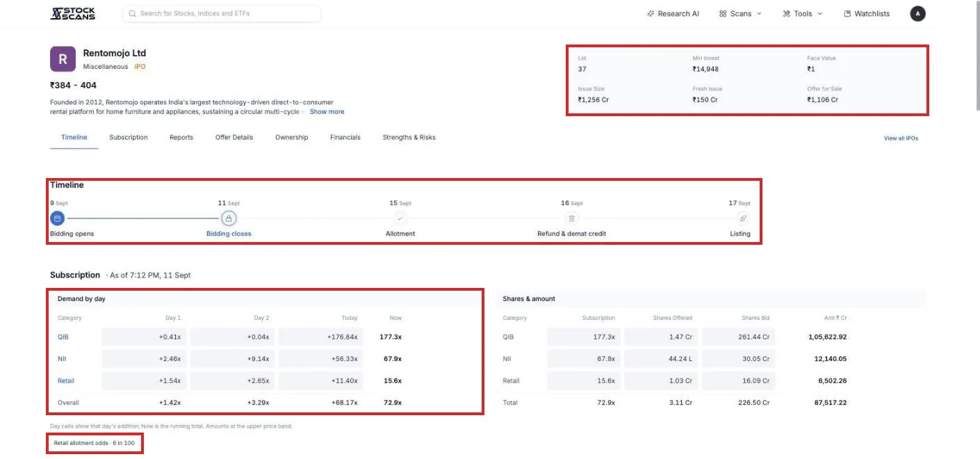Click QIB Today value +176.84x
This screenshot has height=459, width=980.
tap(320, 337)
